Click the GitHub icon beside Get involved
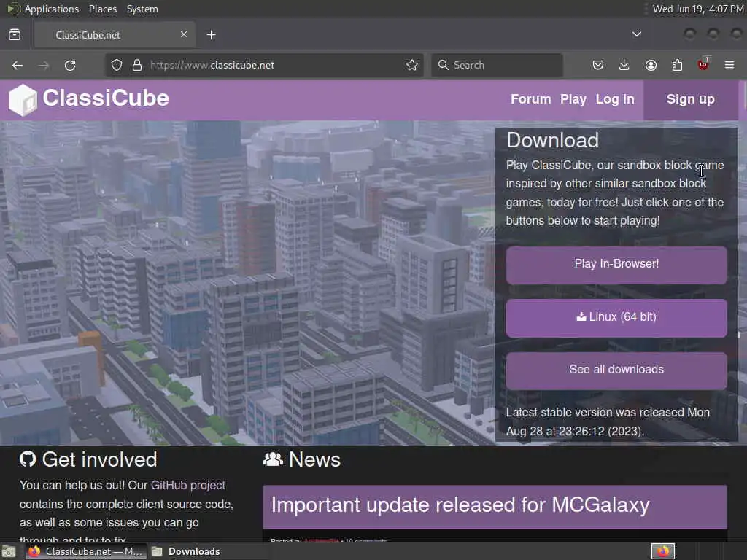This screenshot has width=747, height=560. tap(28, 459)
